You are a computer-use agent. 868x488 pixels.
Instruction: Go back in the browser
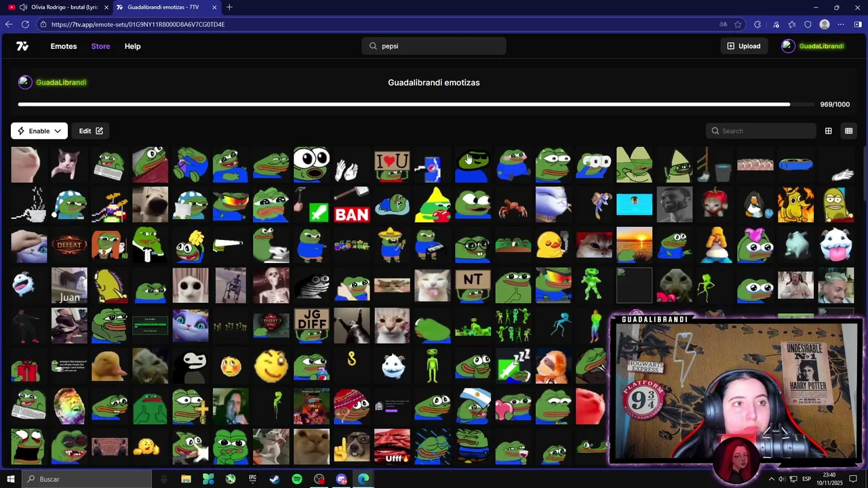point(9,24)
